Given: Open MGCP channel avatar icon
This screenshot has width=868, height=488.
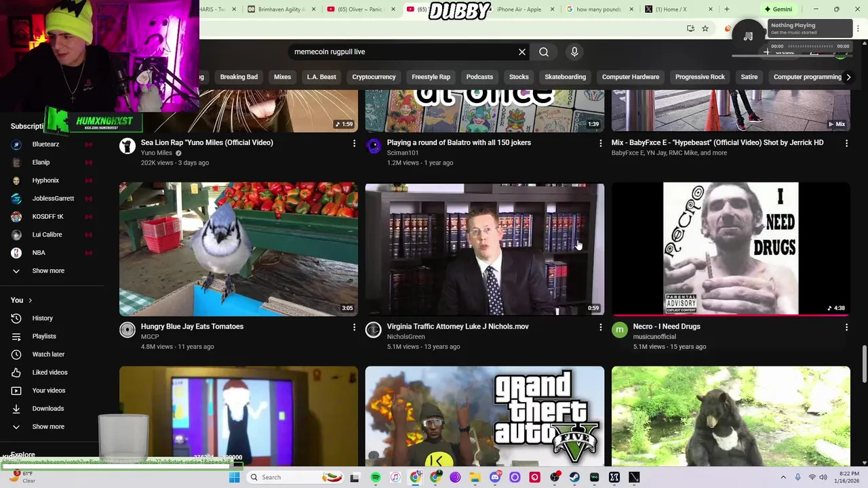Looking at the screenshot, I should [127, 330].
